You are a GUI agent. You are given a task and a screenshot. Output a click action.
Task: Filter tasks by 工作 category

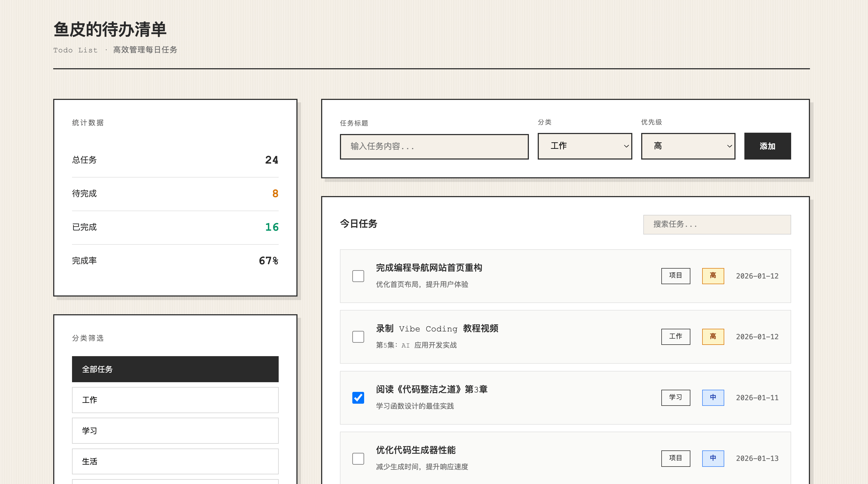click(x=175, y=400)
